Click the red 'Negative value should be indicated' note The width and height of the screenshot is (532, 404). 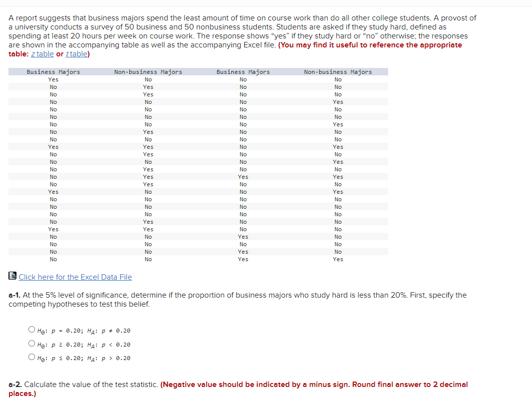point(238,389)
